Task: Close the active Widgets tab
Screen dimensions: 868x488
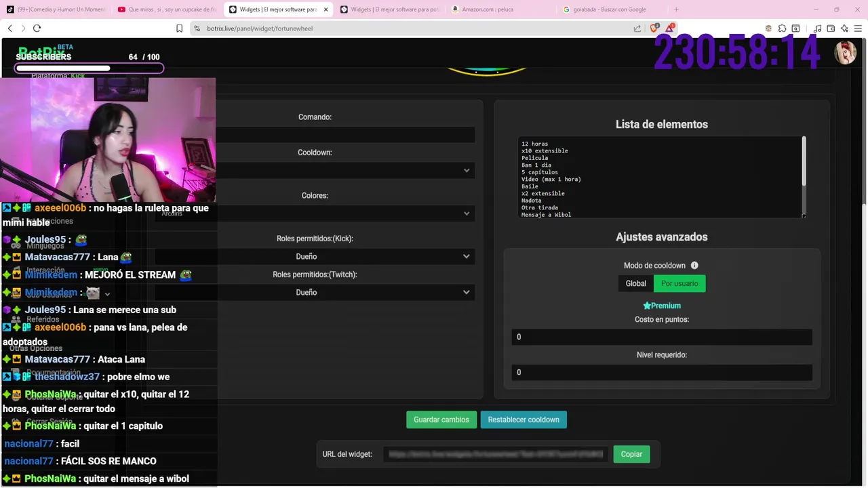Action: [x=325, y=9]
